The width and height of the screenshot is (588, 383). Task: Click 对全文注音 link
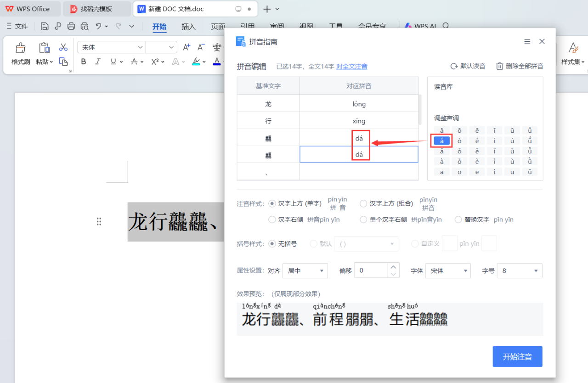pos(352,67)
